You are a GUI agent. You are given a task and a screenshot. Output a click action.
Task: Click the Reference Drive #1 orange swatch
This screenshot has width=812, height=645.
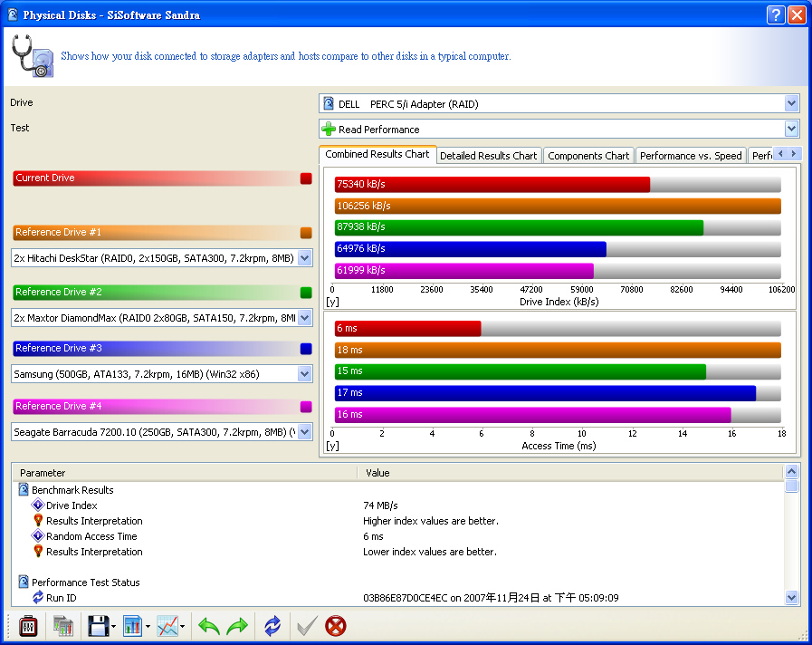tap(306, 233)
